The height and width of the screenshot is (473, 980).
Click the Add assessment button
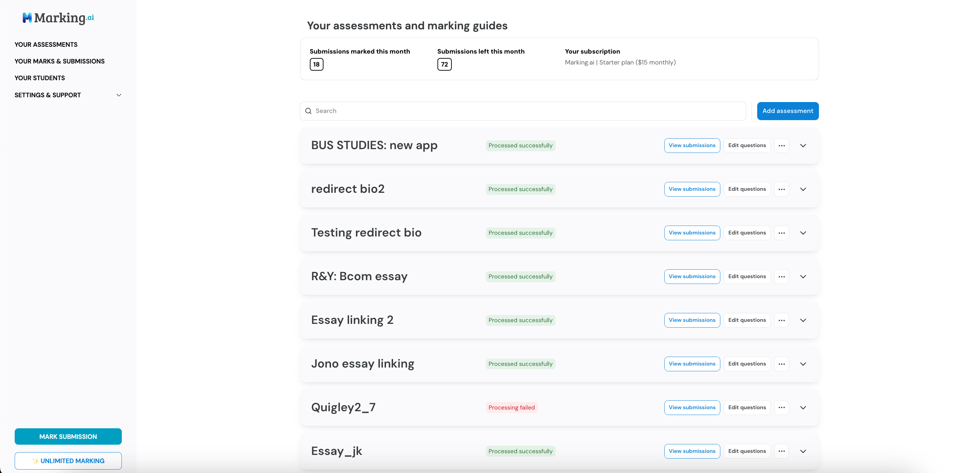pos(788,111)
